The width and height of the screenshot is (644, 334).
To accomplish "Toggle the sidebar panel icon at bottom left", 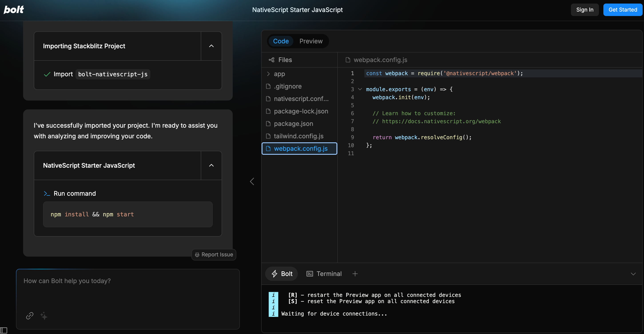I will click(x=4, y=330).
